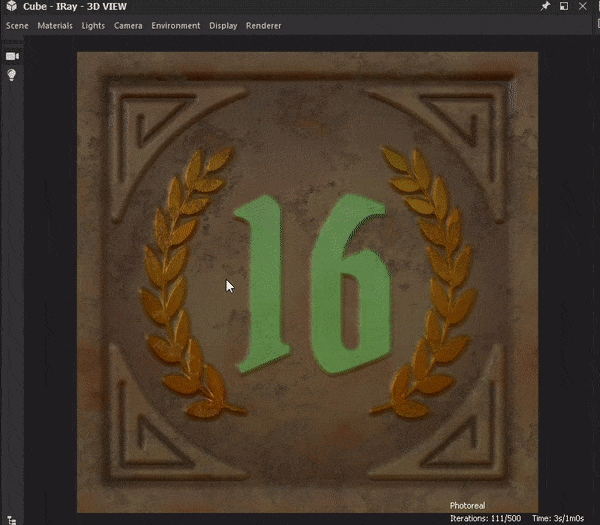Pin the 3D View panel
This screenshot has height=525, width=600.
coord(545,6)
